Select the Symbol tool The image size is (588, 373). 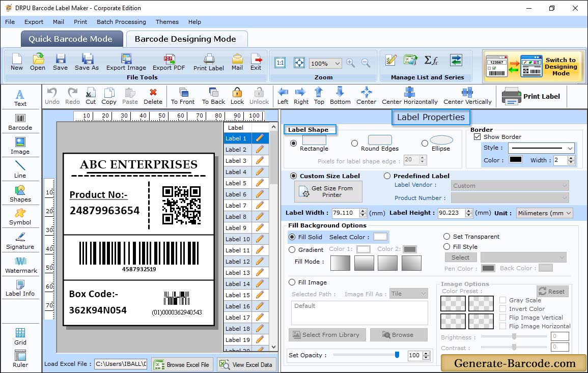20,217
